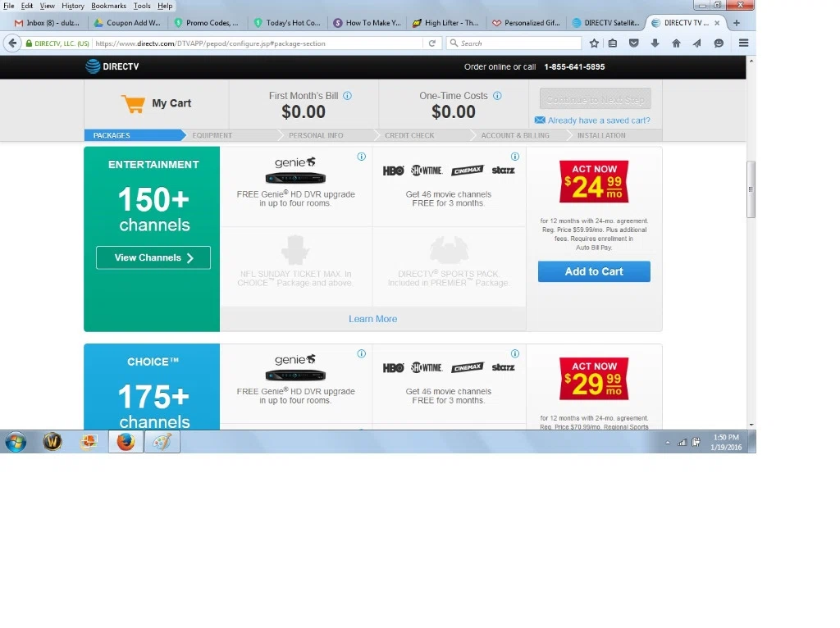Click the Firefox taskbar icon

point(126,442)
